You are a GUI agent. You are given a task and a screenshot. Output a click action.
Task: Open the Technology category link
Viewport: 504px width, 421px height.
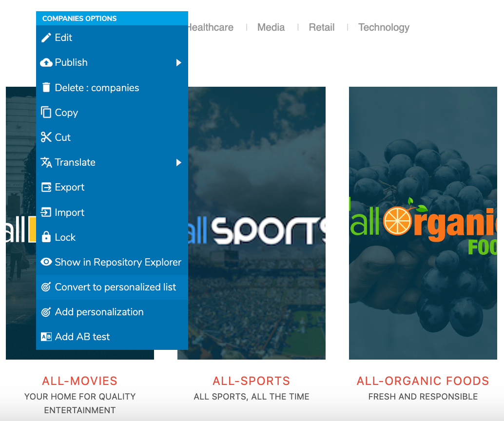click(x=384, y=27)
